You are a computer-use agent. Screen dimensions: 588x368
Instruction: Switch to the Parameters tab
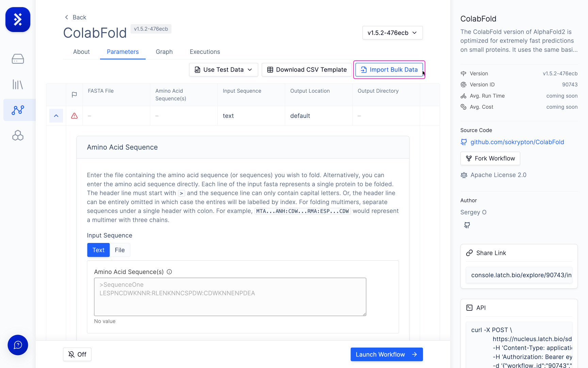pyautogui.click(x=123, y=52)
